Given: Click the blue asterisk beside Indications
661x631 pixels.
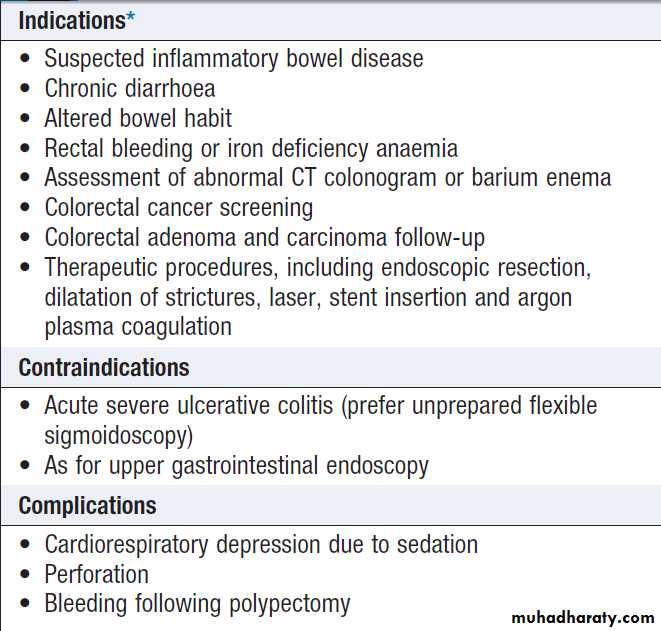Looking at the screenshot, I should coord(130,16).
